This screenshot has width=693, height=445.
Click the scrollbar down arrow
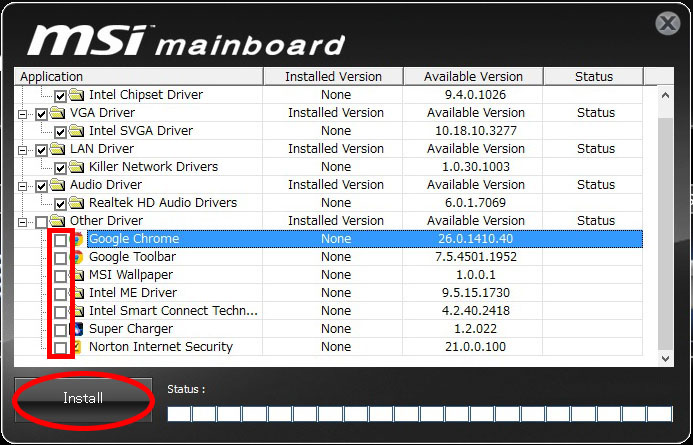(x=666, y=357)
